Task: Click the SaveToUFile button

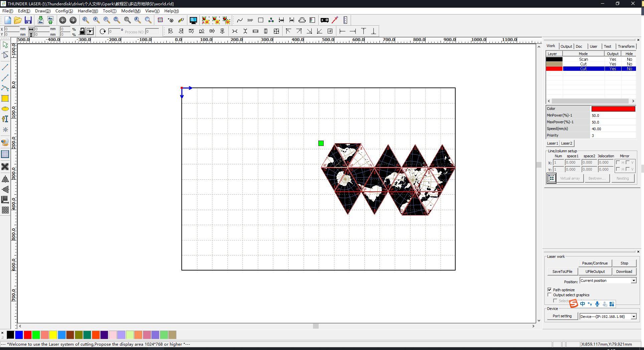Action: [562, 272]
